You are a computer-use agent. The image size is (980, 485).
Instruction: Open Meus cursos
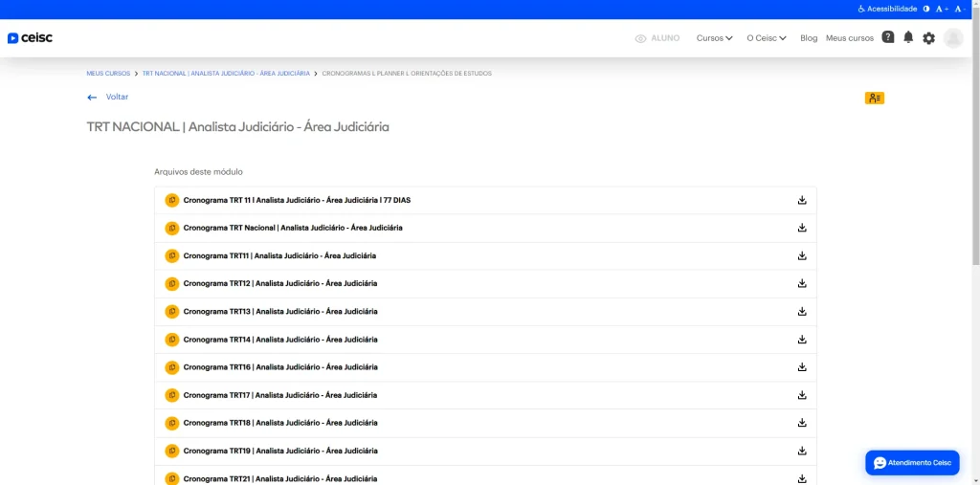850,38
